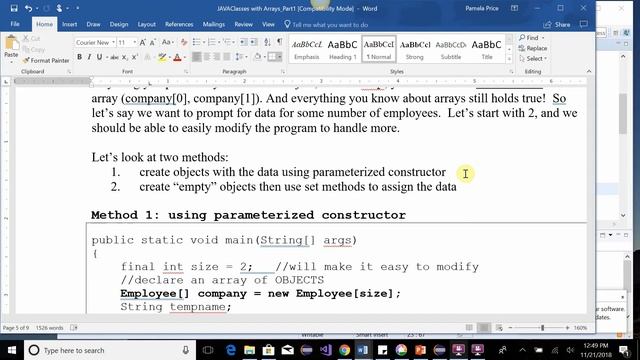Adjust the zoom slider handle
The height and width of the screenshot is (360, 640).
[x=542, y=328]
